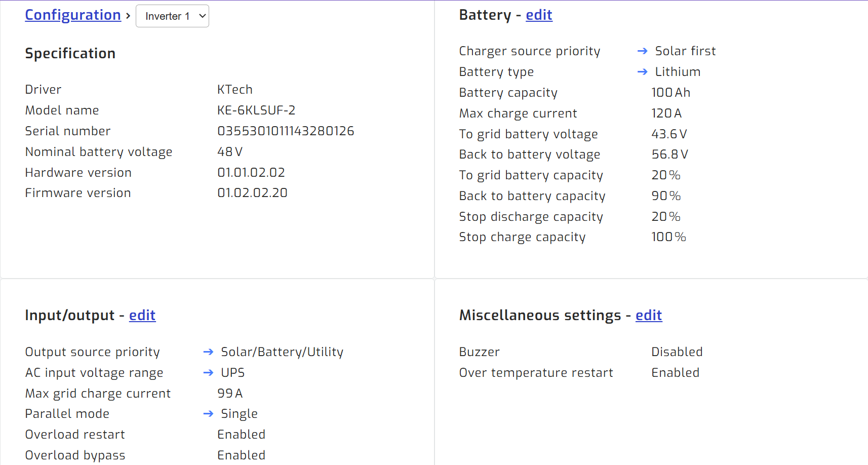Click the arrow icon next to AC input voltage range
868x465 pixels.
[208, 372]
